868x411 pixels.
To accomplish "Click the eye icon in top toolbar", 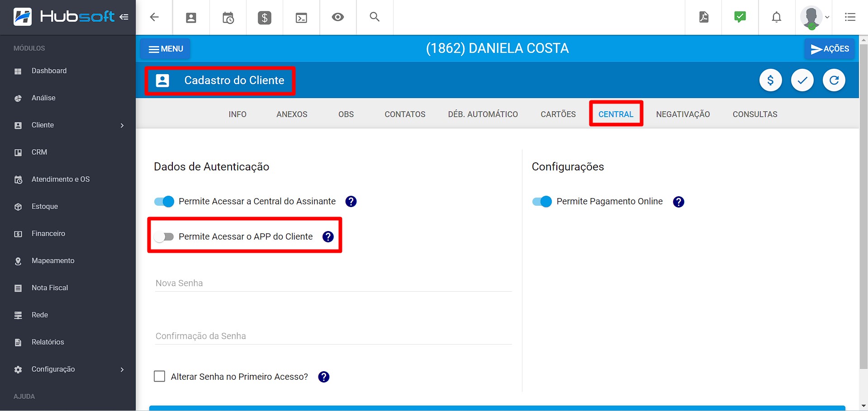I will pos(338,17).
